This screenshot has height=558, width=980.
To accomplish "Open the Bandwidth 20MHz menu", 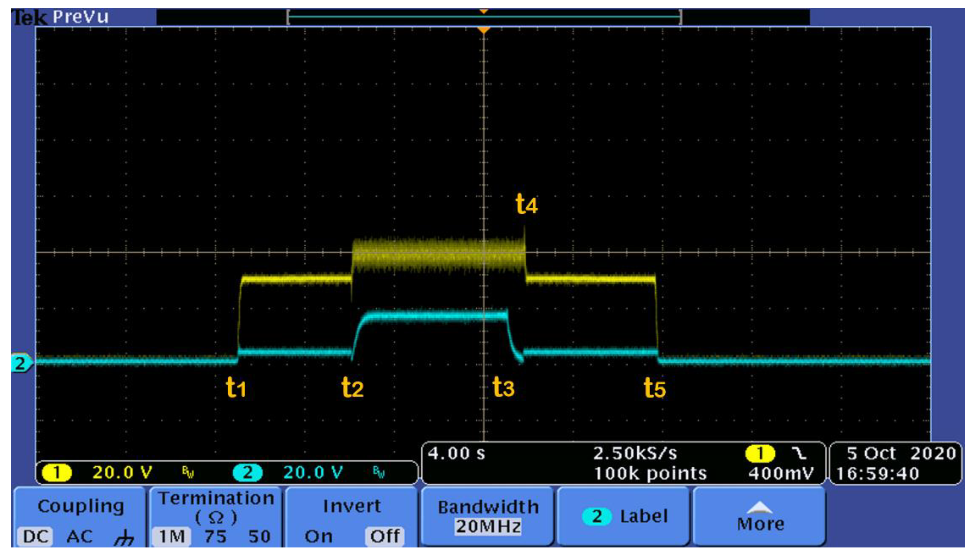I will pyautogui.click(x=488, y=517).
